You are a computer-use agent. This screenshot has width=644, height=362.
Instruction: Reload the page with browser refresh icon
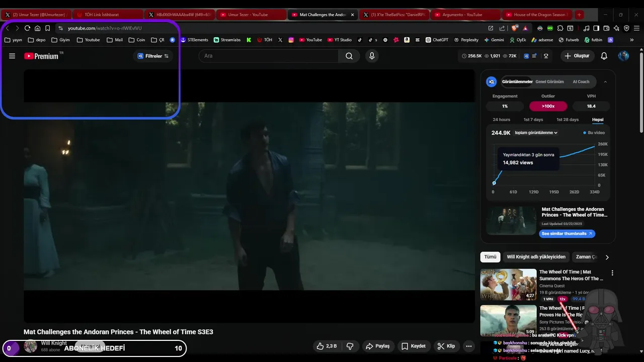point(27,28)
